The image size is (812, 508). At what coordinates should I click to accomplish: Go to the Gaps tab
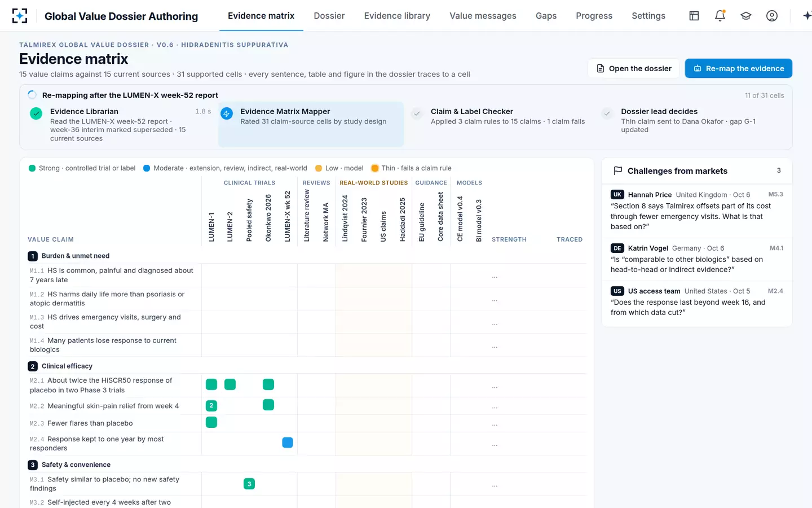pyautogui.click(x=546, y=16)
